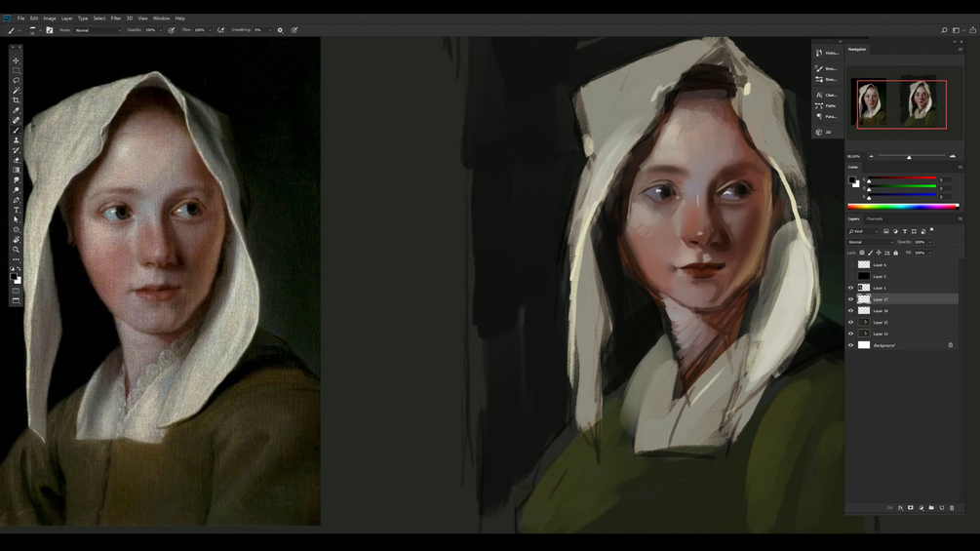Select the Lasso tool

[17, 81]
